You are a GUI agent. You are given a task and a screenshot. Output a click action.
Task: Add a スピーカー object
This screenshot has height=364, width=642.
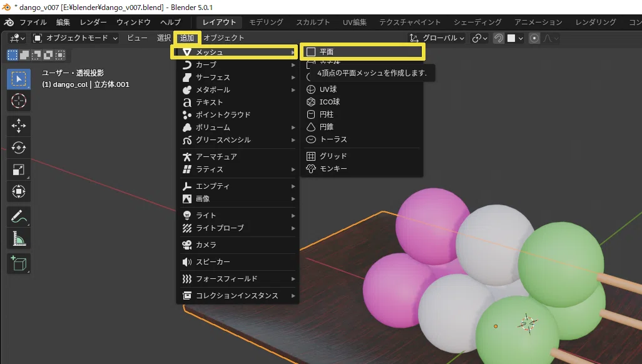pyautogui.click(x=238, y=262)
